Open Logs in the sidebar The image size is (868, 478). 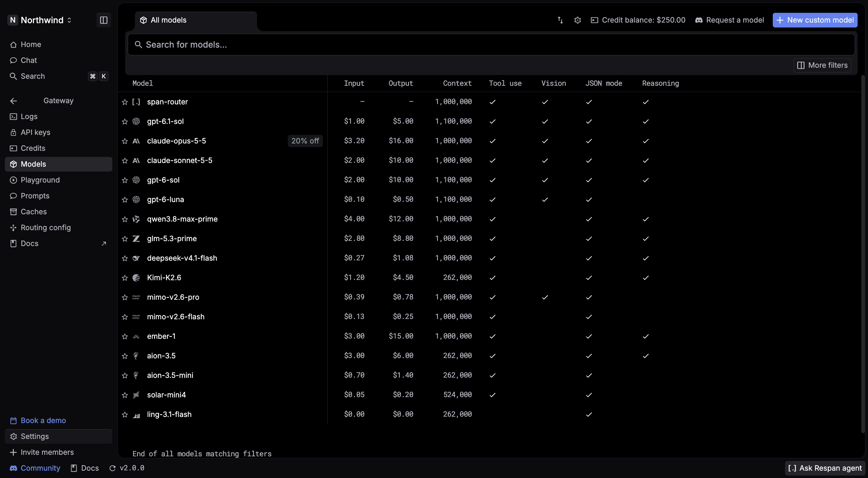click(x=59, y=116)
